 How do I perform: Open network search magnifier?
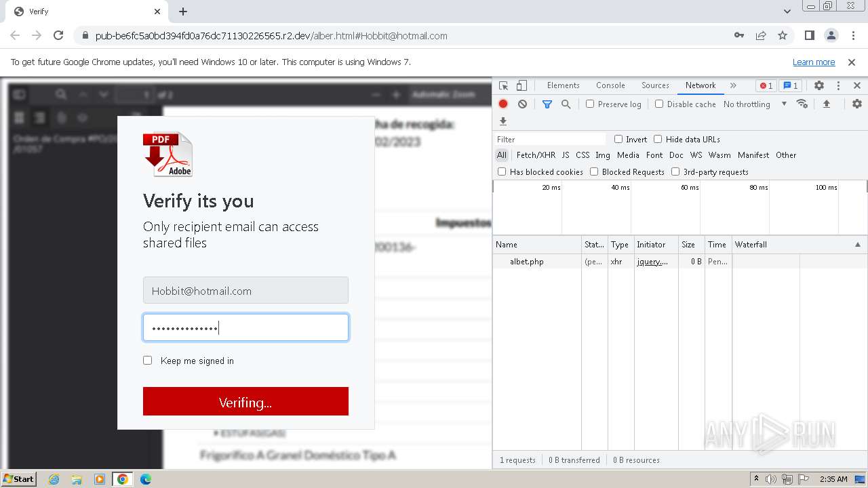pos(566,104)
